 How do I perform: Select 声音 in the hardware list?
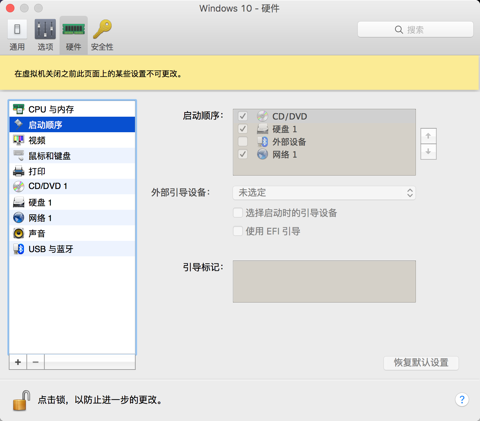pos(72,233)
